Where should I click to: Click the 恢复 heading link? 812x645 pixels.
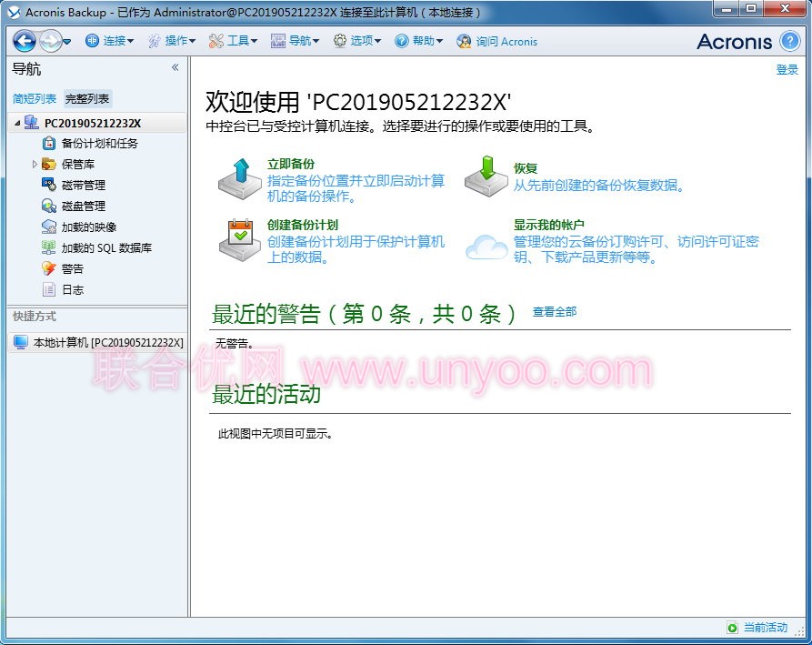pyautogui.click(x=525, y=168)
